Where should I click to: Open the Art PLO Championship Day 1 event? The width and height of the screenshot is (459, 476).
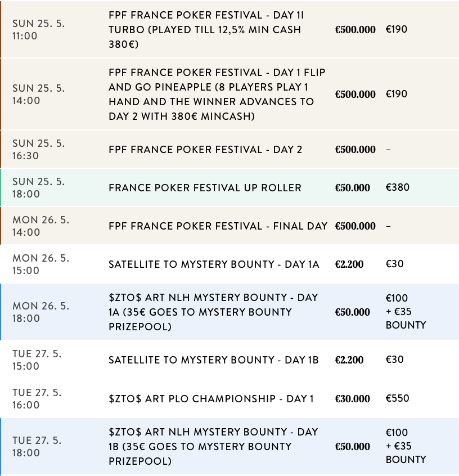point(211,399)
